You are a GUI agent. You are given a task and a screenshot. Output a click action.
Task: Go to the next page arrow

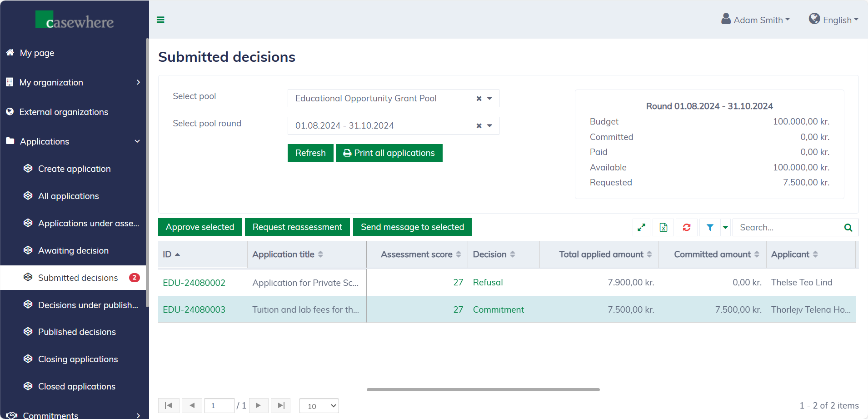(258, 405)
